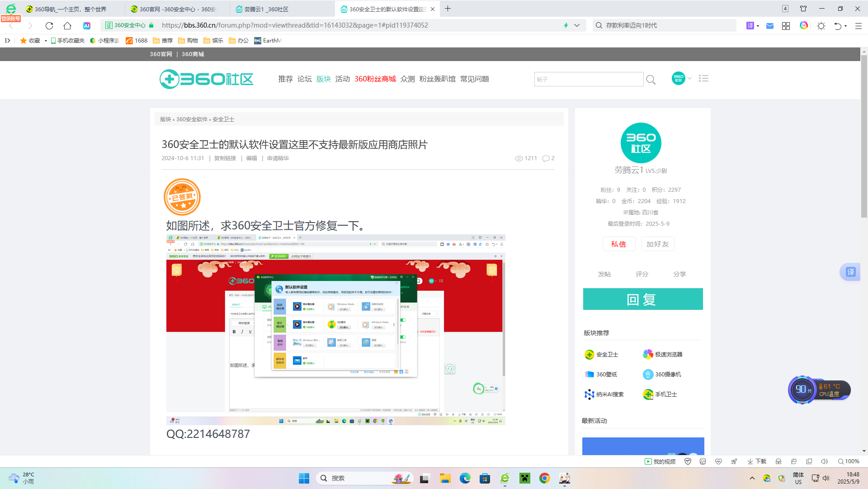Click the undo closed tab arrow icon
The height and width of the screenshot is (489, 868).
click(x=838, y=26)
